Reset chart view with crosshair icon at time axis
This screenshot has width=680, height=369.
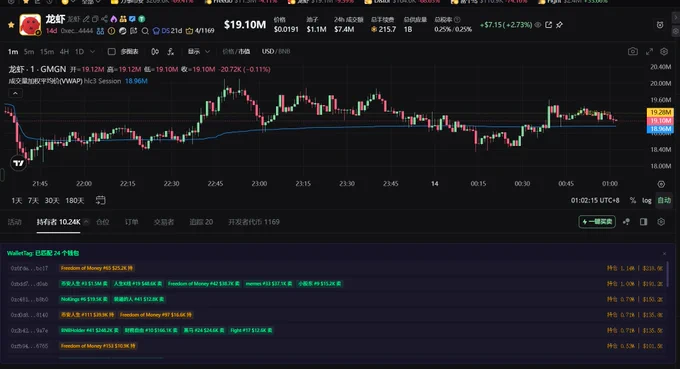coord(661,184)
